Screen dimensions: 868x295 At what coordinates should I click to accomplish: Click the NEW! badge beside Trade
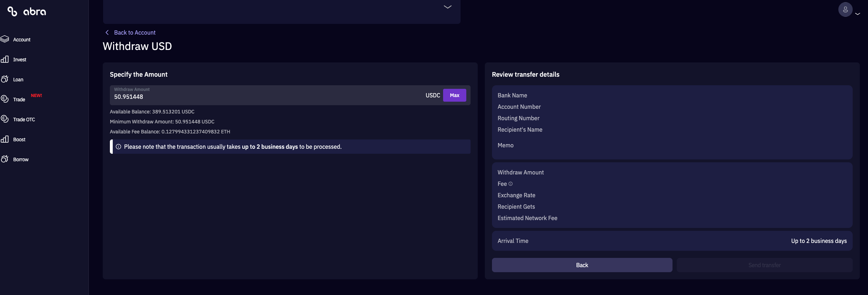click(x=36, y=96)
